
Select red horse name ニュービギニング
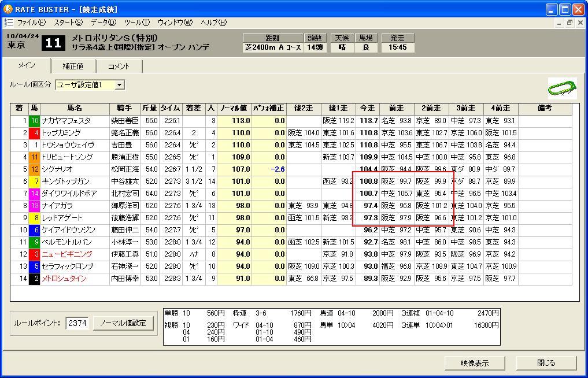[66, 254]
